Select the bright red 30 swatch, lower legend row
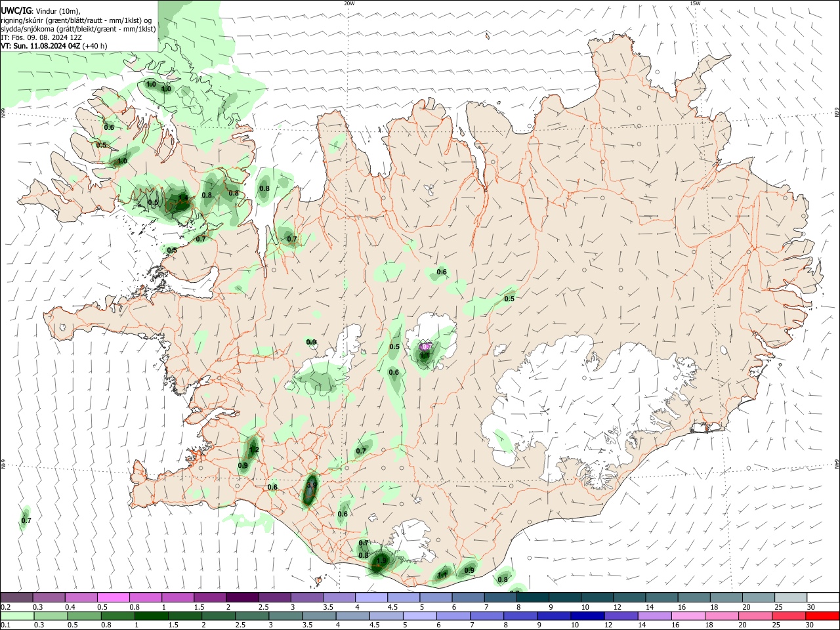The image size is (840, 630). click(x=822, y=616)
